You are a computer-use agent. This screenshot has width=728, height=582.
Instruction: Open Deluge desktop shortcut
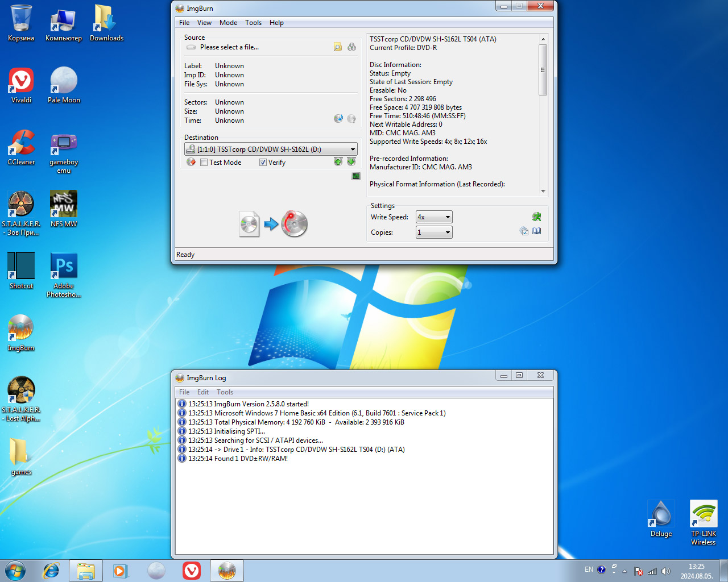coord(661,518)
